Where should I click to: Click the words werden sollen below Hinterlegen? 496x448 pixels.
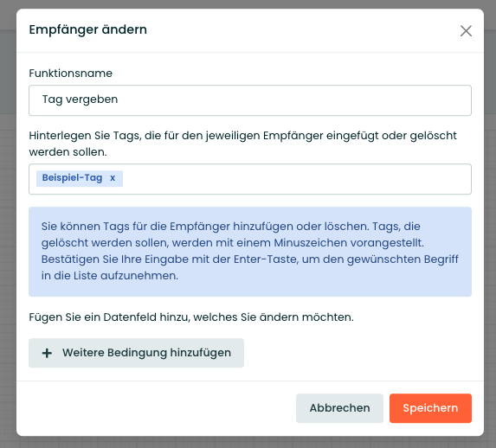tap(68, 152)
